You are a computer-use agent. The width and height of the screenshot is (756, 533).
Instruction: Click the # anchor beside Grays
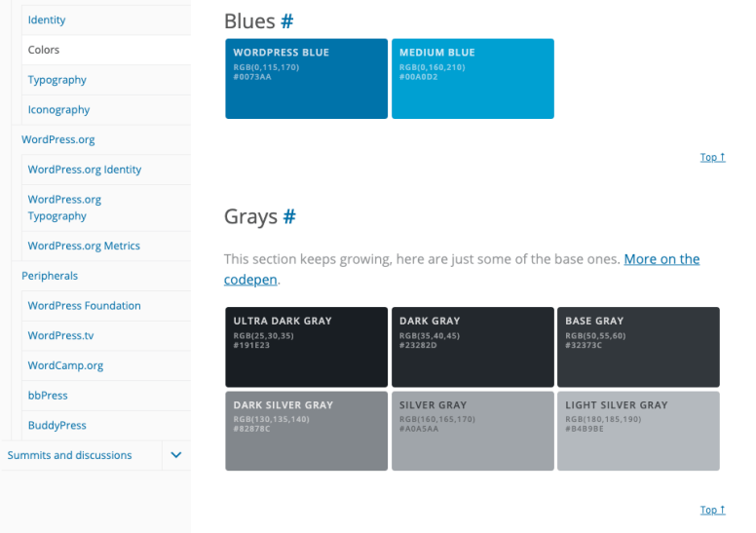tap(289, 216)
